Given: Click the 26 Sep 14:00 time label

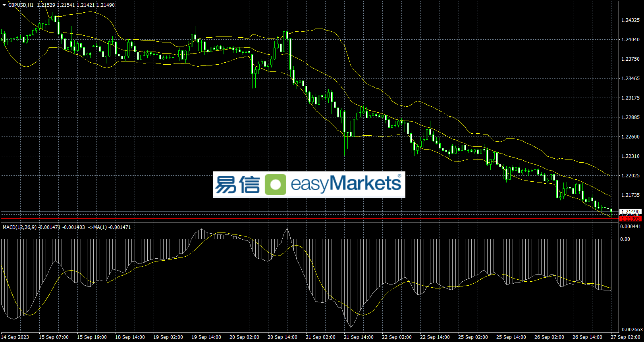Looking at the screenshot, I should coord(587,337).
